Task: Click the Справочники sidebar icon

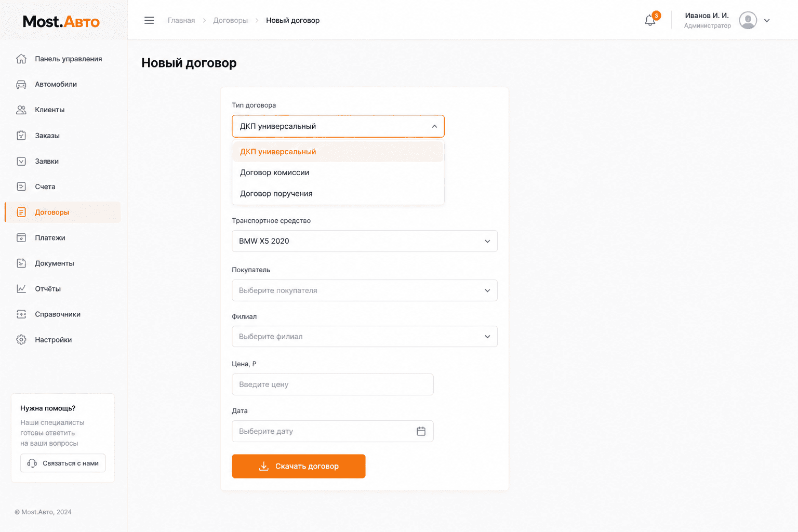Action: click(x=21, y=314)
